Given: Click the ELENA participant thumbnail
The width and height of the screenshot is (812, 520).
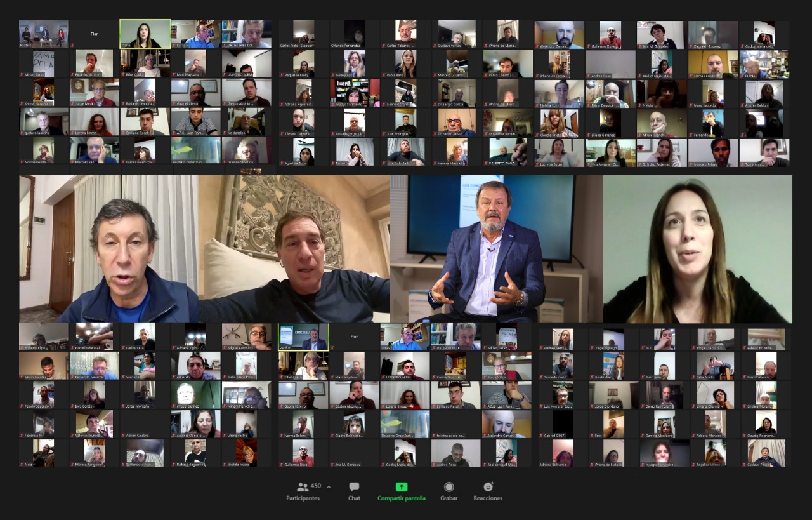Looking at the screenshot, I should (x=764, y=63).
